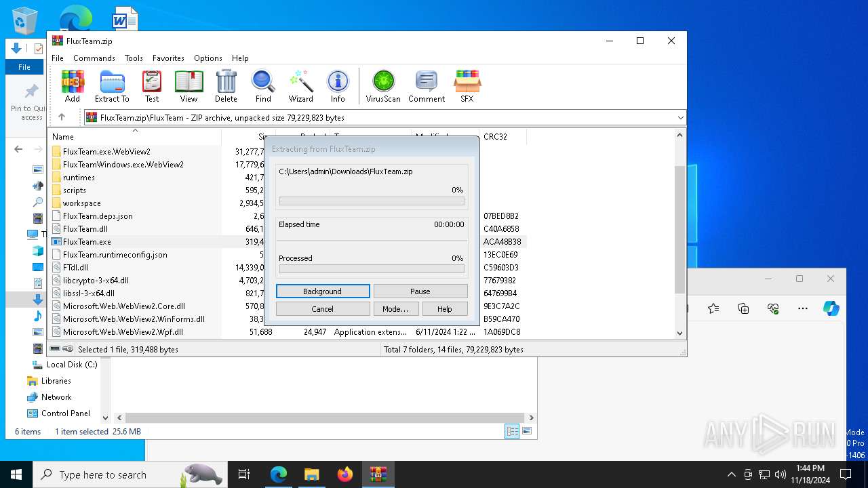Start VirusScan on the archive
The image size is (868, 488).
383,86
